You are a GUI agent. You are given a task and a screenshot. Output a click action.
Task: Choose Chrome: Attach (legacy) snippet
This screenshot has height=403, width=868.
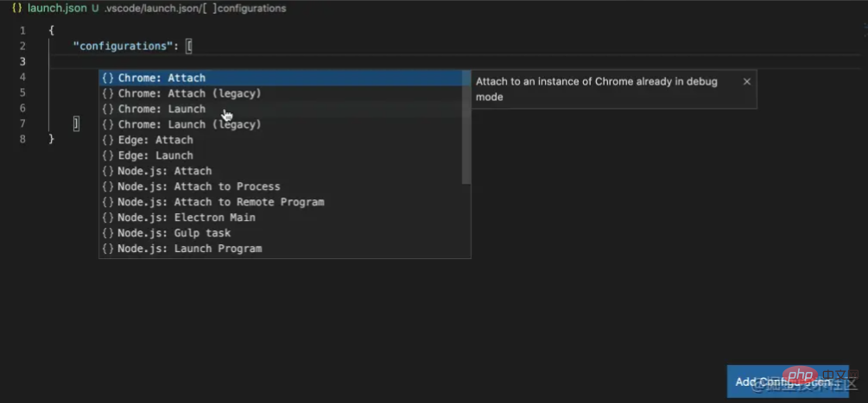(x=189, y=93)
